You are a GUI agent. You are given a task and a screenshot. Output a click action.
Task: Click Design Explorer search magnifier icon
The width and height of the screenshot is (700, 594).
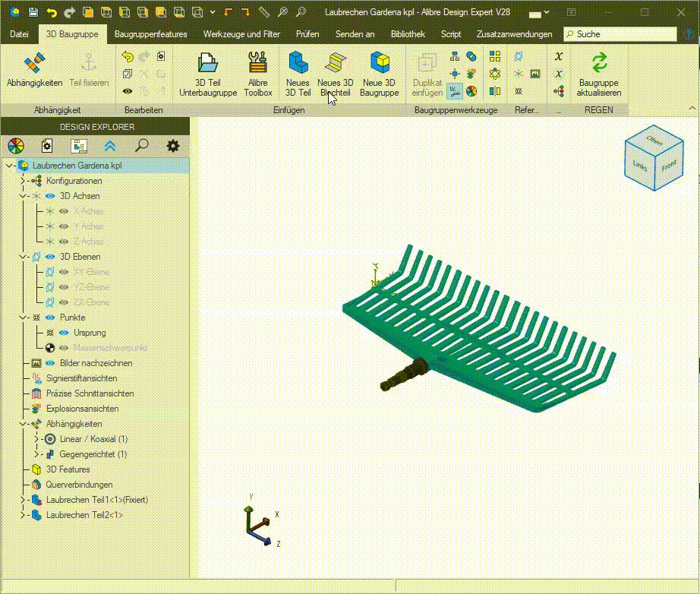(x=141, y=146)
